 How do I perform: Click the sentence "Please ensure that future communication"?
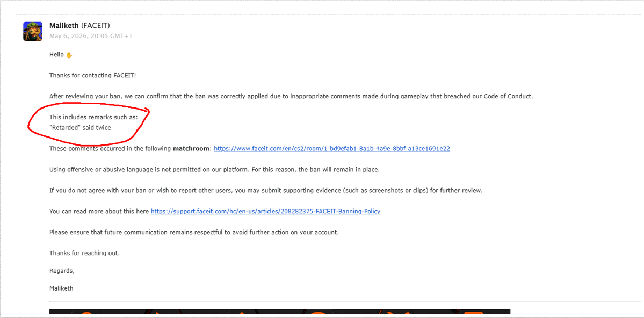point(194,232)
